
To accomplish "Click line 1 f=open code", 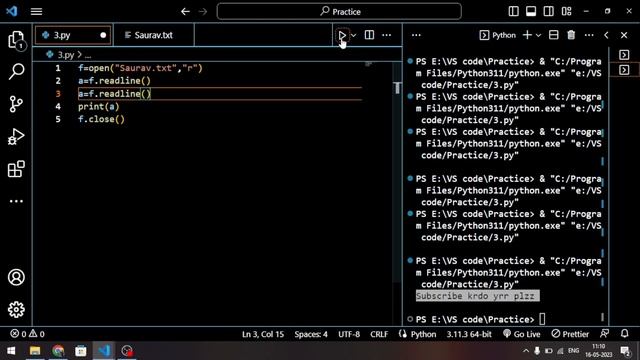I will [x=140, y=68].
